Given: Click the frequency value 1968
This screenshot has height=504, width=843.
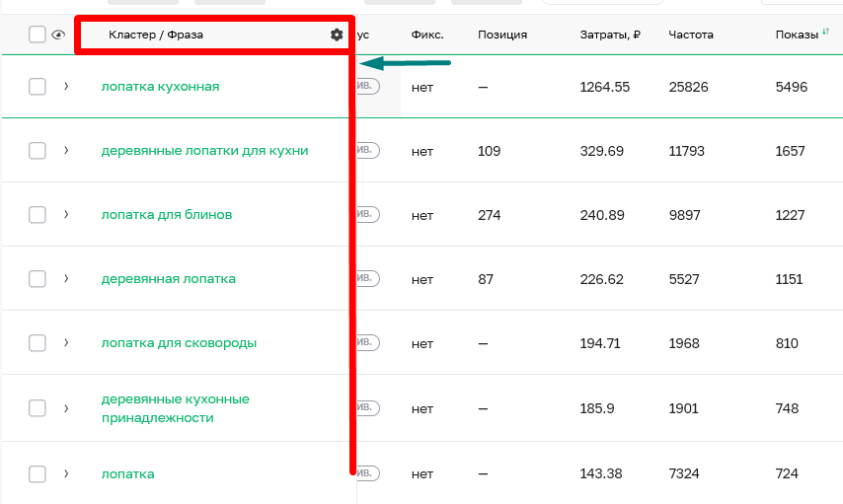Looking at the screenshot, I should pos(684,343).
